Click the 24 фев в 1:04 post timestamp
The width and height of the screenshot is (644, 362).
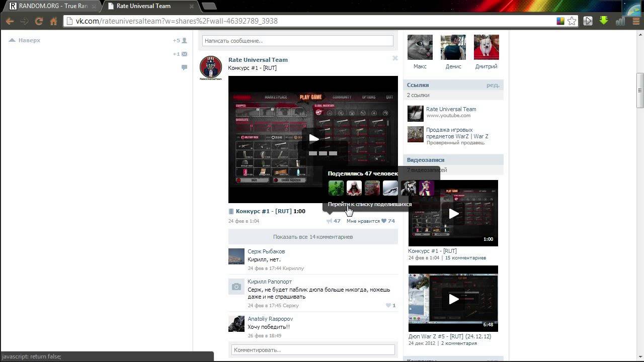[244, 221]
